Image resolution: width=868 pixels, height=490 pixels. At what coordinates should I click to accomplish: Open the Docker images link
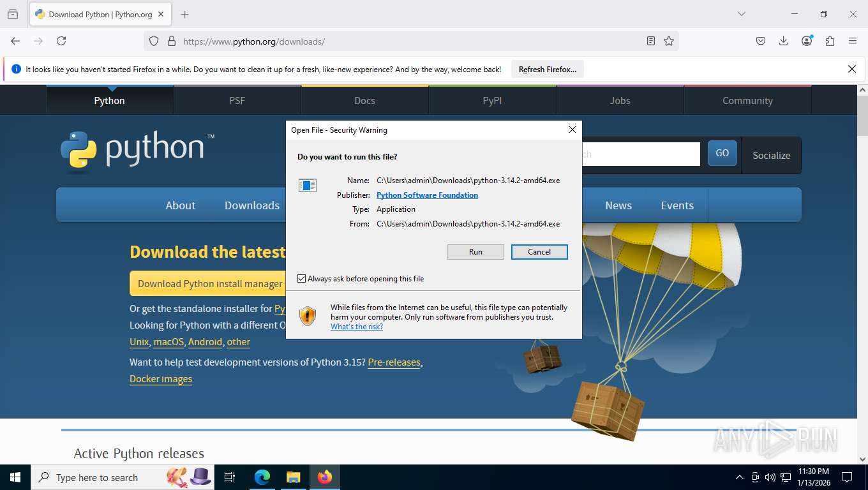(161, 379)
